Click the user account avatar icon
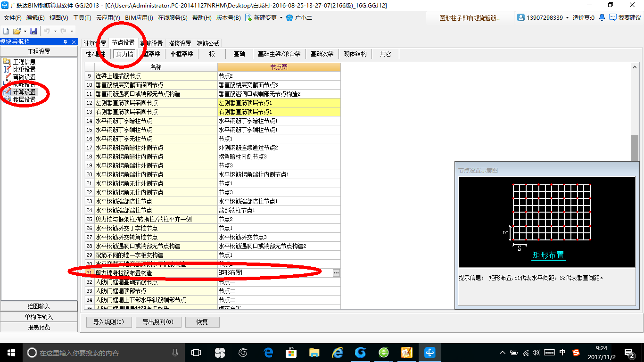This screenshot has height=362, width=644. (x=521, y=17)
